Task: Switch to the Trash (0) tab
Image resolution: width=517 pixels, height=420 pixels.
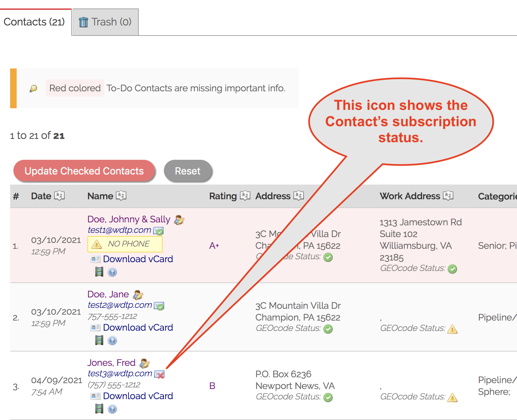Action: pyautogui.click(x=105, y=22)
